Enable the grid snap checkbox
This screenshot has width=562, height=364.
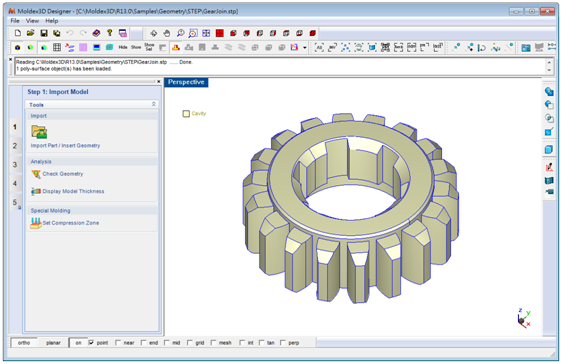click(190, 343)
